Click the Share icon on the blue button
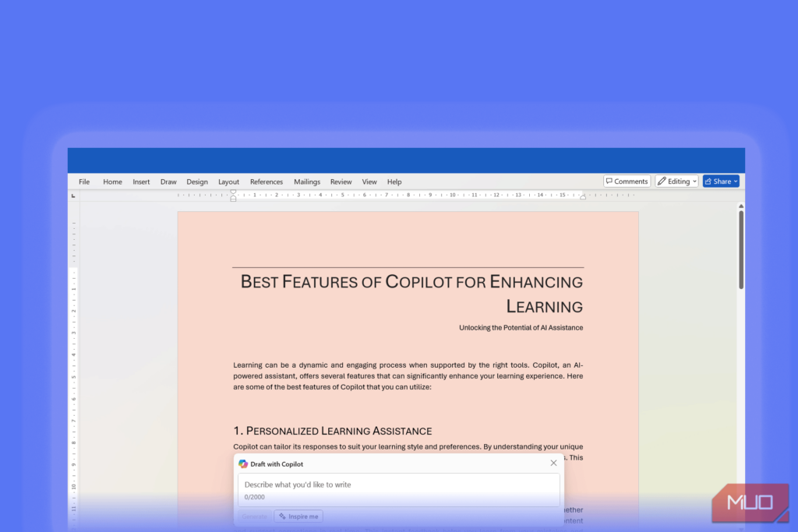Image resolution: width=798 pixels, height=532 pixels. point(709,181)
